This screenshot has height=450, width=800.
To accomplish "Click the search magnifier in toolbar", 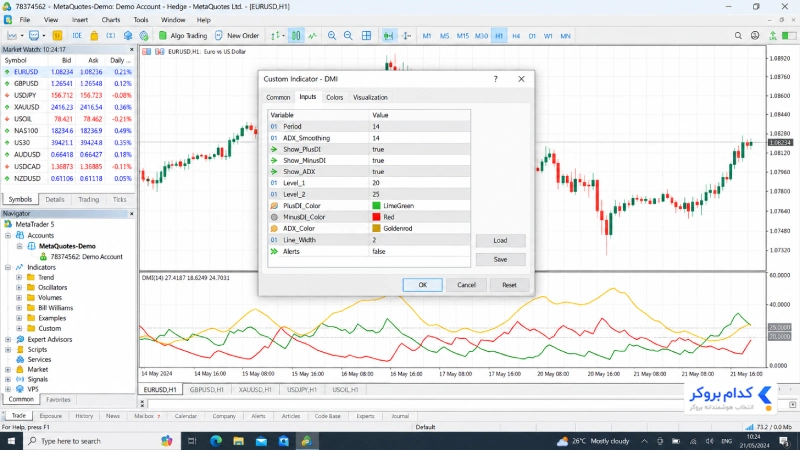I will click(738, 36).
